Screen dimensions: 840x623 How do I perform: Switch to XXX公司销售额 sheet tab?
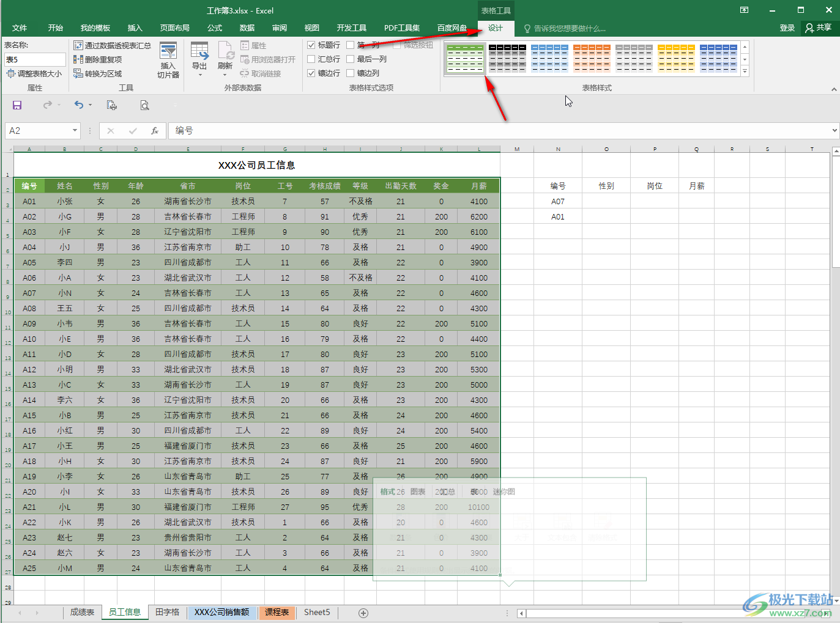(221, 612)
